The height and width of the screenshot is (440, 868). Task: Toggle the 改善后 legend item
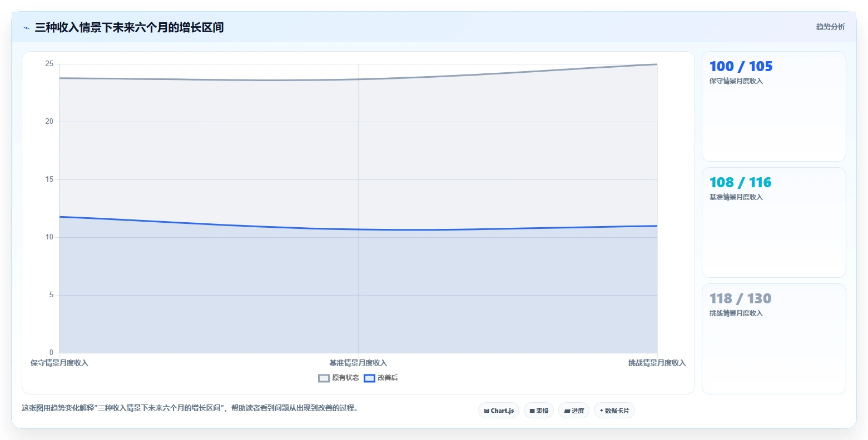tap(381, 378)
